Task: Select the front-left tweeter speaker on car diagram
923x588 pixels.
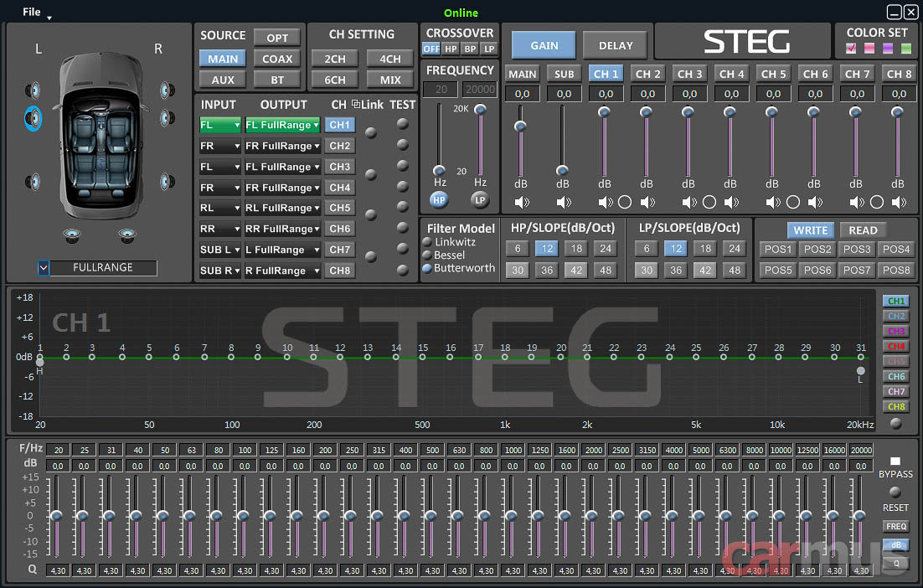Action: tap(33, 90)
